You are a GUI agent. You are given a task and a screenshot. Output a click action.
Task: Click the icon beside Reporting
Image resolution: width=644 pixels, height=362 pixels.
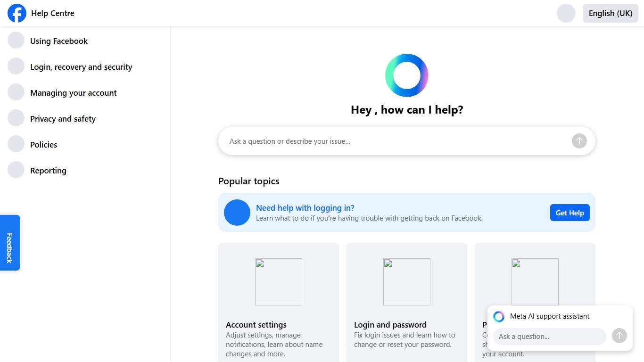tap(16, 170)
